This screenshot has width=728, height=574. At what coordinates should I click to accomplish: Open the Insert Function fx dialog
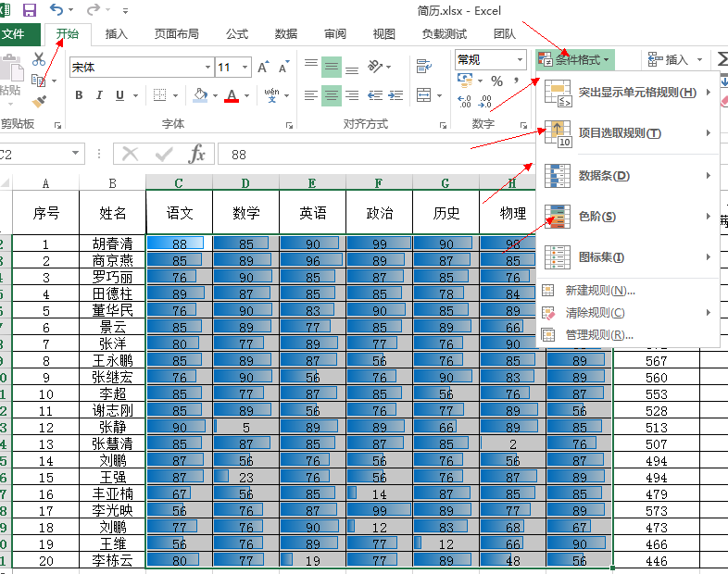[x=197, y=154]
